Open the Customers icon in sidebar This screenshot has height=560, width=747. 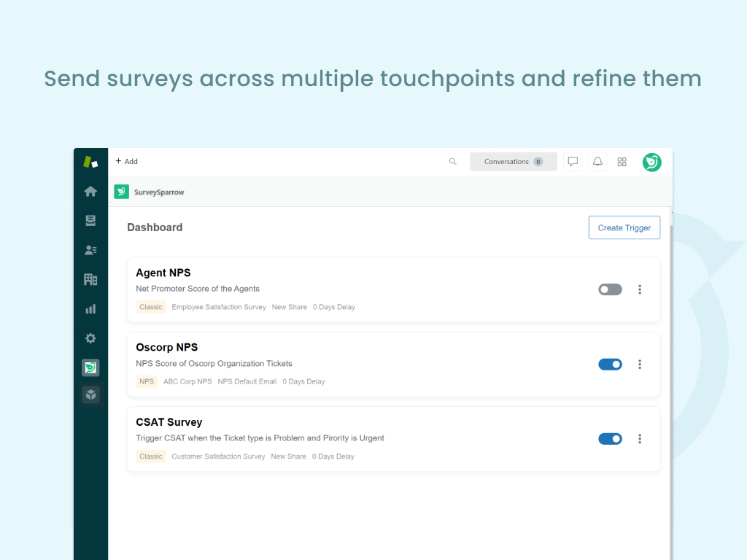[x=90, y=250]
